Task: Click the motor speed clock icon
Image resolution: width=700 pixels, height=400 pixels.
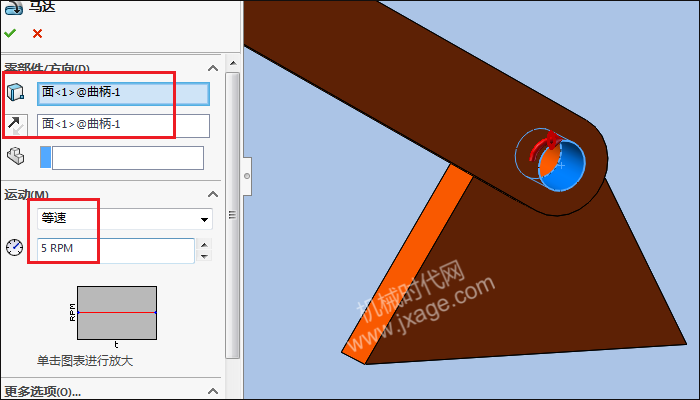Action: [x=15, y=247]
